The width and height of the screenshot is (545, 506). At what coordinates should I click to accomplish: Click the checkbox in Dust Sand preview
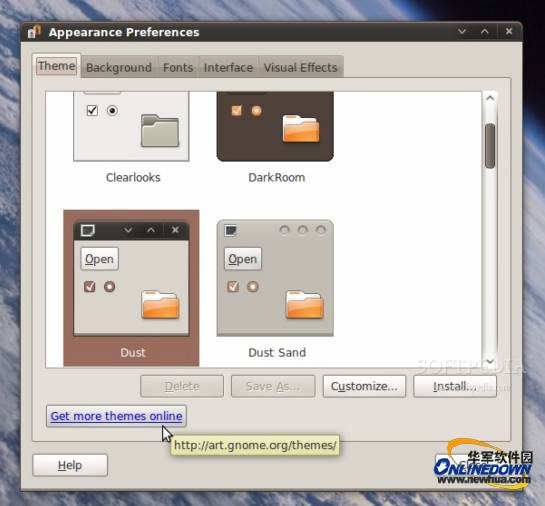(233, 287)
